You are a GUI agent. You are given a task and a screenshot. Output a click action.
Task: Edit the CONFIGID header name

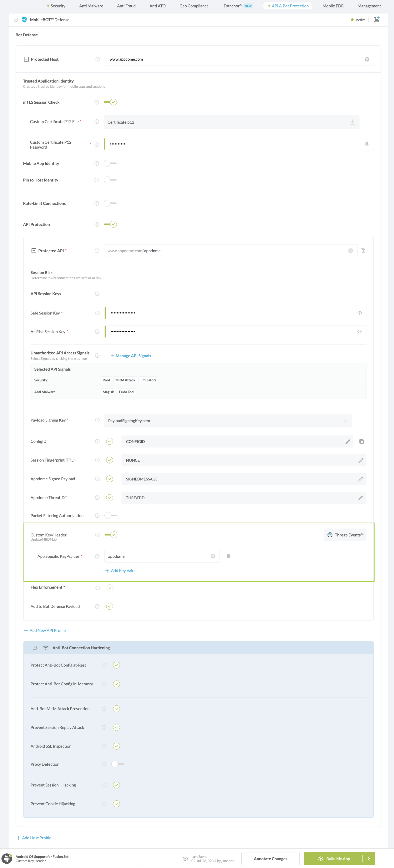coord(347,442)
